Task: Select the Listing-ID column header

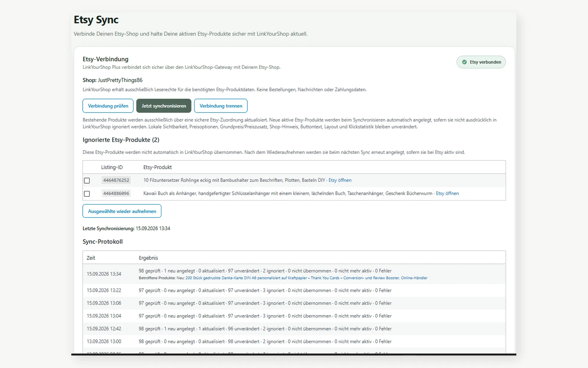Action: click(112, 167)
